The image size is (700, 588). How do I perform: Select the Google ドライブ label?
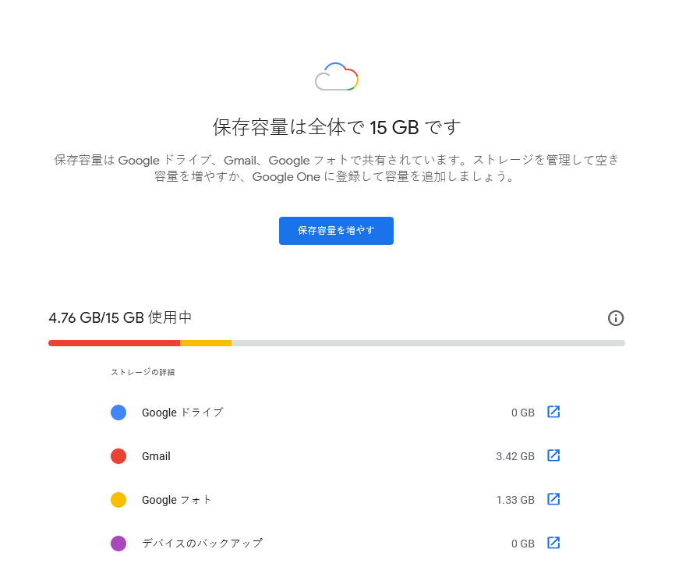(x=182, y=412)
